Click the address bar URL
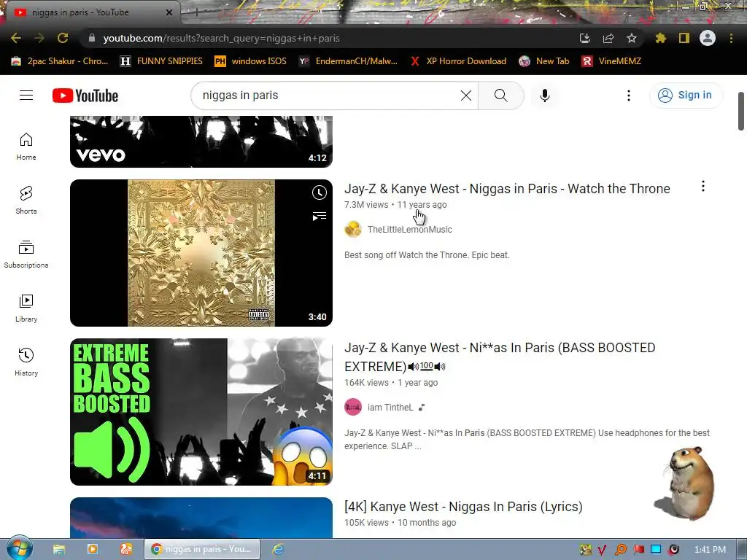The image size is (747, 560). [222, 38]
